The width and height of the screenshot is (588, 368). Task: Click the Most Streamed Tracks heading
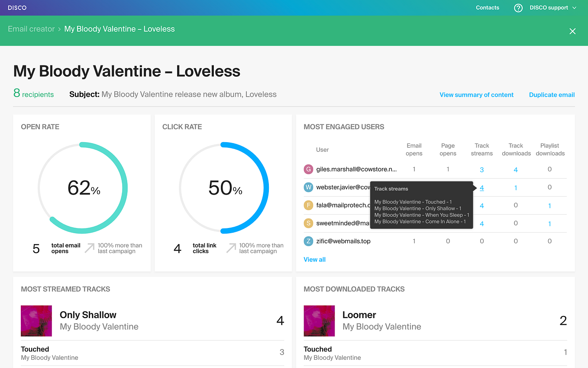click(x=65, y=289)
